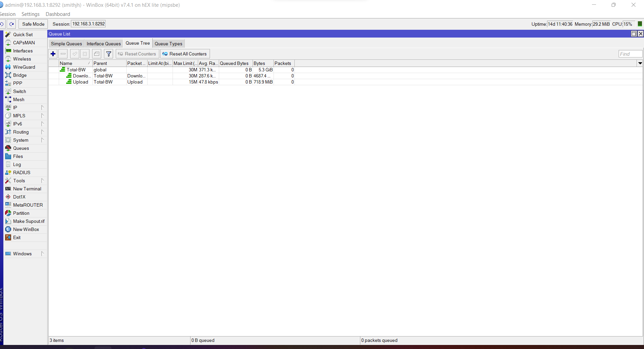Expand the IP submenu
Image resolution: width=644 pixels, height=349 pixels.
tap(25, 108)
